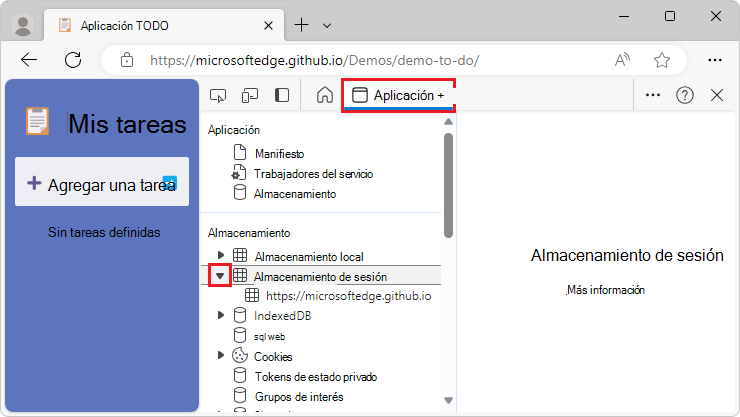Click the Manifiesto file icon
This screenshot has width=740, height=417.
click(x=240, y=153)
